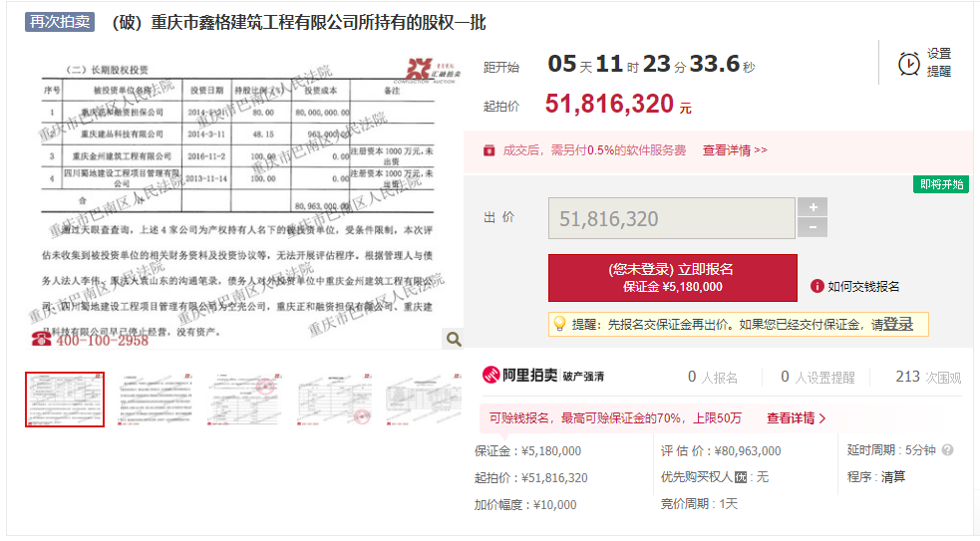Click the red gift icon before service fee
This screenshot has width=980, height=541.
click(490, 150)
